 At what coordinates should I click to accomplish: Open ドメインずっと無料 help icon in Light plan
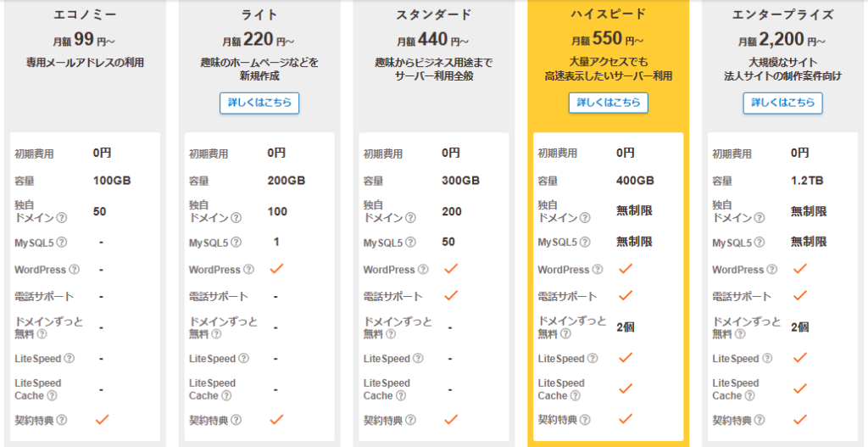[216, 334]
